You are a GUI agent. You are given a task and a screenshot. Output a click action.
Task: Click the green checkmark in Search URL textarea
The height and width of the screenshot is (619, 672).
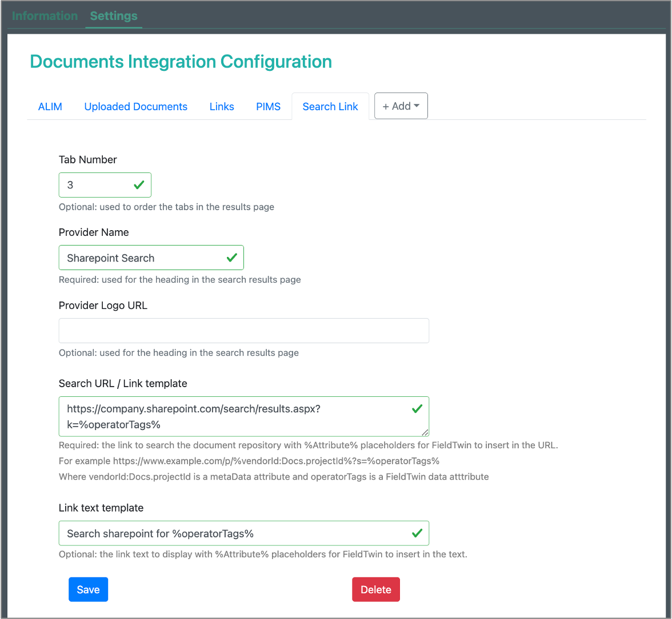click(x=417, y=409)
